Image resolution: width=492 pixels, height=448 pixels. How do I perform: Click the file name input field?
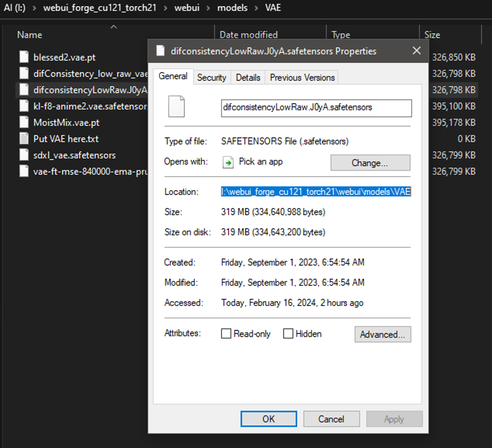click(x=316, y=108)
